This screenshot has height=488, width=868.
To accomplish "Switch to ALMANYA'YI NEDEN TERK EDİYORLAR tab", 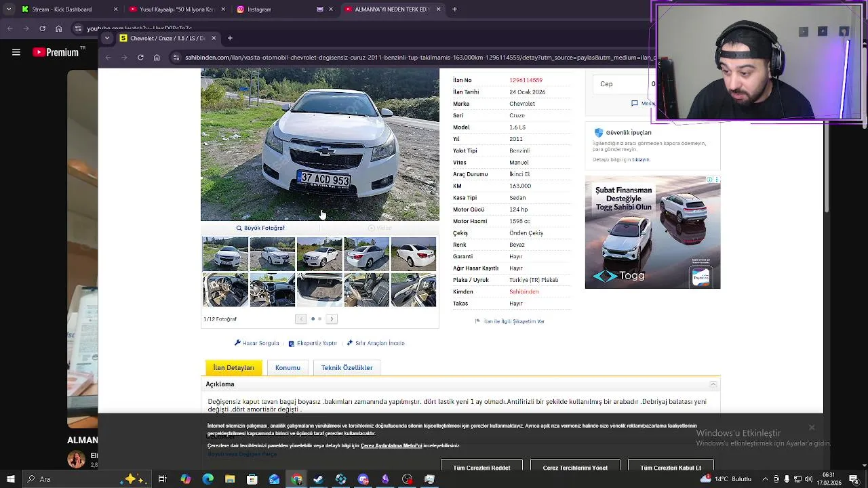I will (393, 9).
